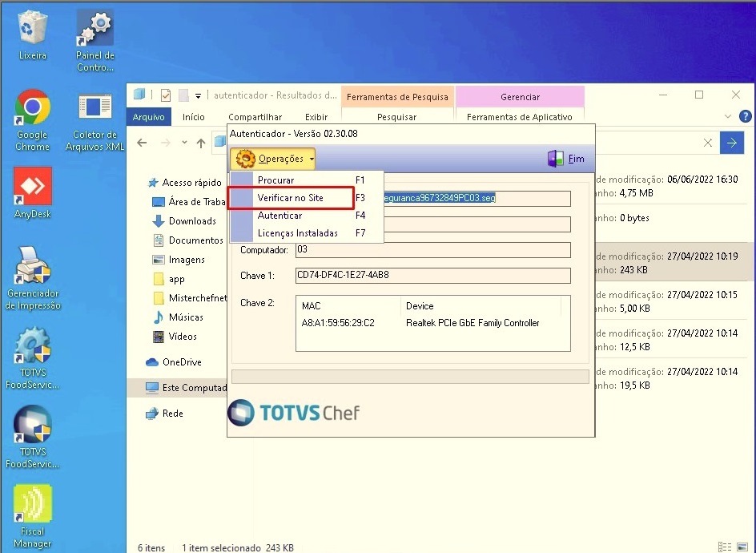Switch to details view icon in status bar
The height and width of the screenshot is (553, 756).
[x=724, y=547]
